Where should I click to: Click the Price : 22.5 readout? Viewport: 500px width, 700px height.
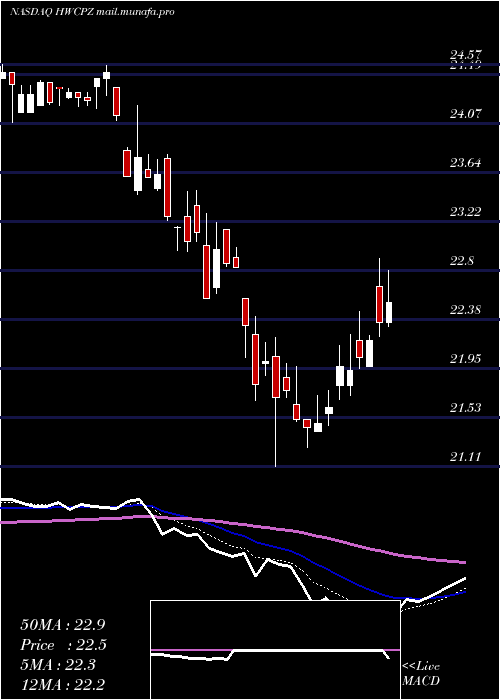pos(63,645)
